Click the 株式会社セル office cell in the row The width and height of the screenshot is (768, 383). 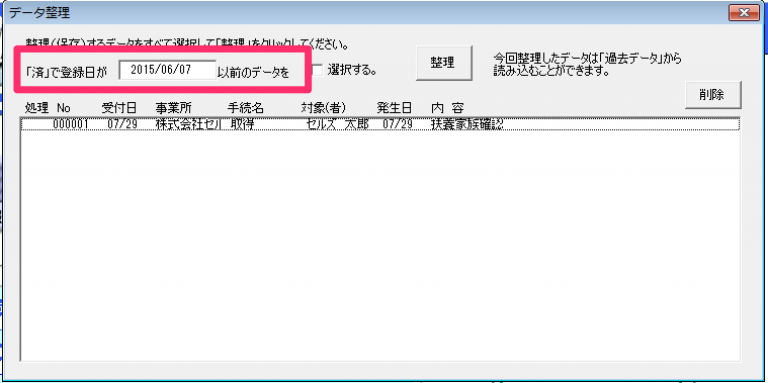[x=188, y=124]
